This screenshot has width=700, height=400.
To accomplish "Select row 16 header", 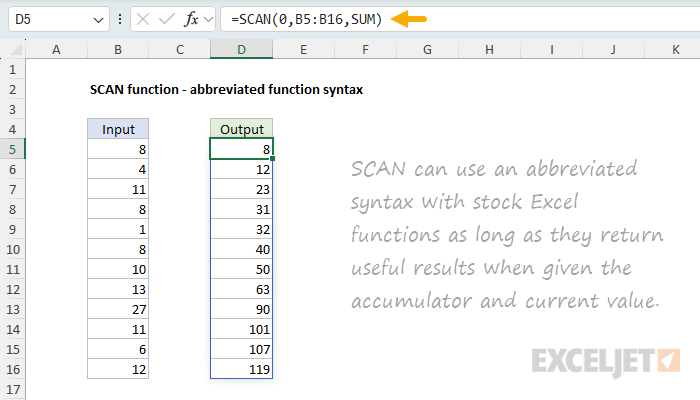I will coord(13,369).
